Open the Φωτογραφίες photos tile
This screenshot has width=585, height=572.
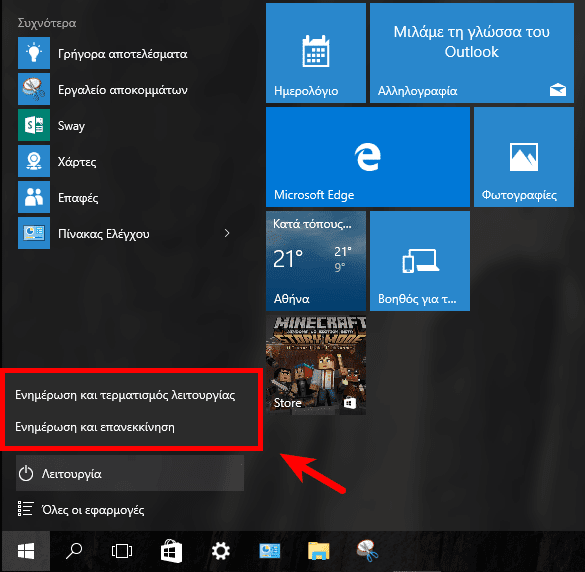click(x=524, y=157)
